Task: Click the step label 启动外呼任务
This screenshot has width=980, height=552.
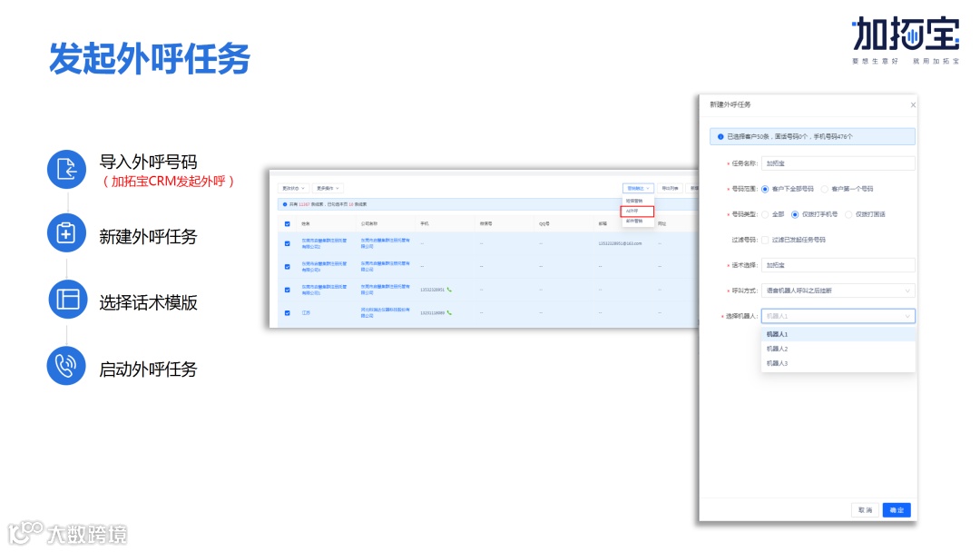Action: click(148, 370)
